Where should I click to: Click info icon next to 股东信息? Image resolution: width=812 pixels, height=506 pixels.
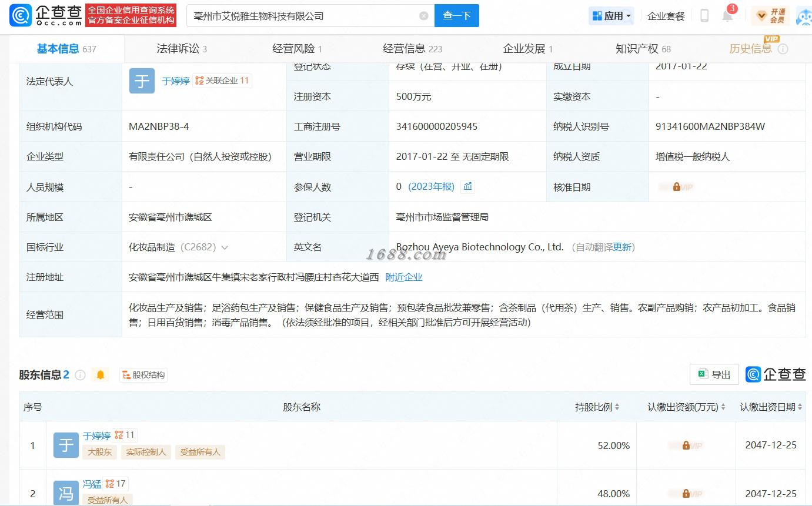pos(81,375)
